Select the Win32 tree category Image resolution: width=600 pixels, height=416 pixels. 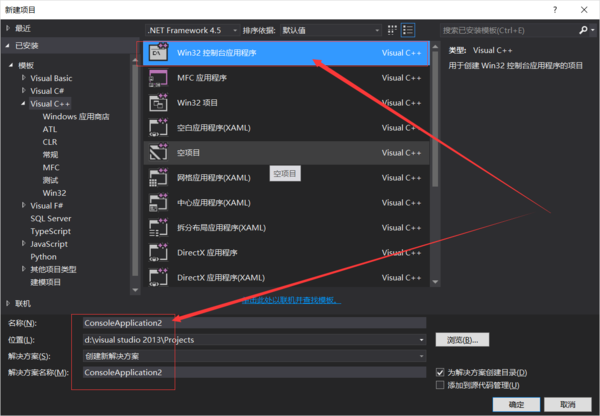coord(54,193)
